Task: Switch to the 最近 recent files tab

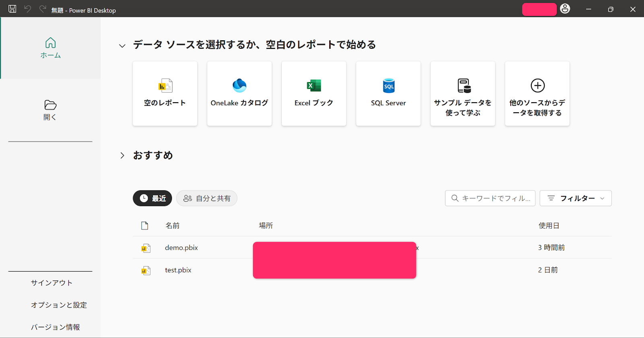Action: pyautogui.click(x=153, y=198)
